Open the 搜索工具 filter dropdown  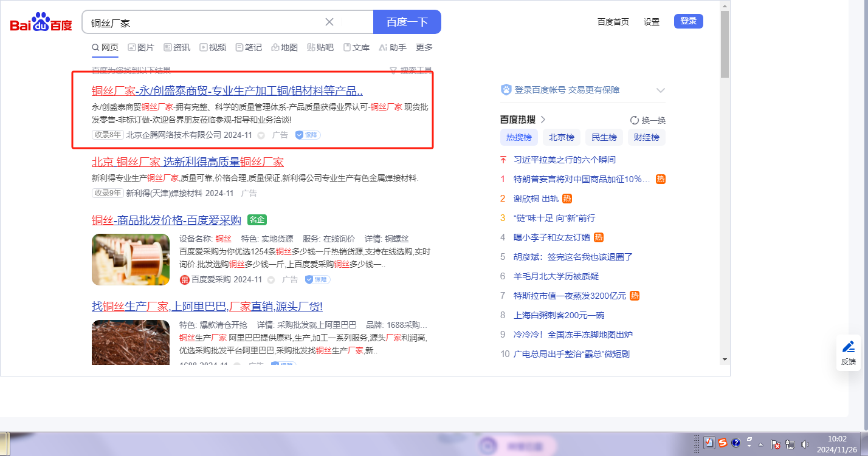pos(411,70)
